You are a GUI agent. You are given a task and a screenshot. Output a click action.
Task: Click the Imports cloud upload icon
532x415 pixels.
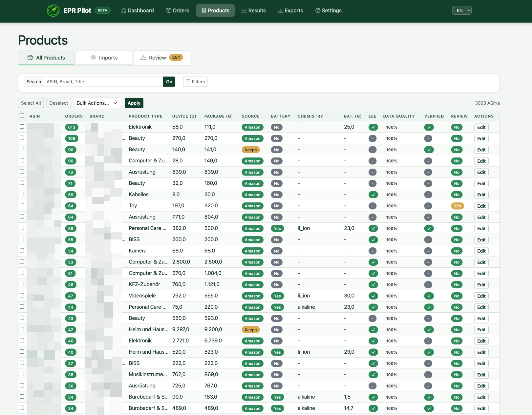point(93,57)
